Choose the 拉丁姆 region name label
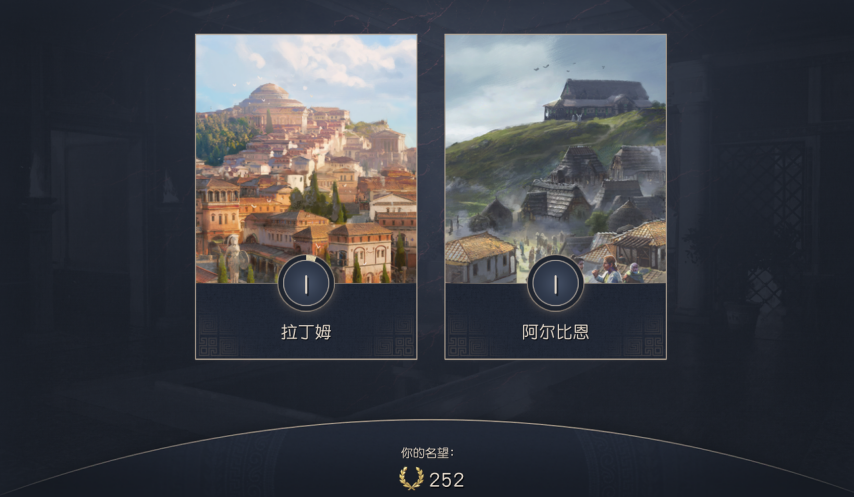 (x=306, y=332)
